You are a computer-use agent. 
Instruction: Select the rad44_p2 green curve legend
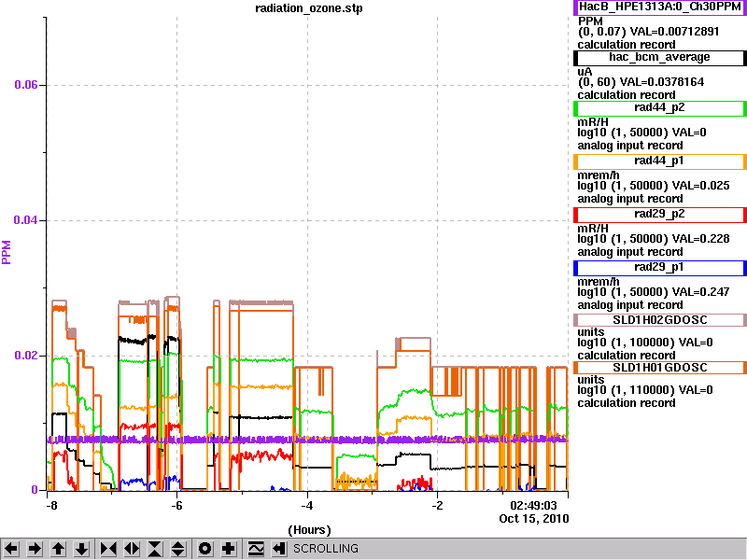pyautogui.click(x=660, y=108)
